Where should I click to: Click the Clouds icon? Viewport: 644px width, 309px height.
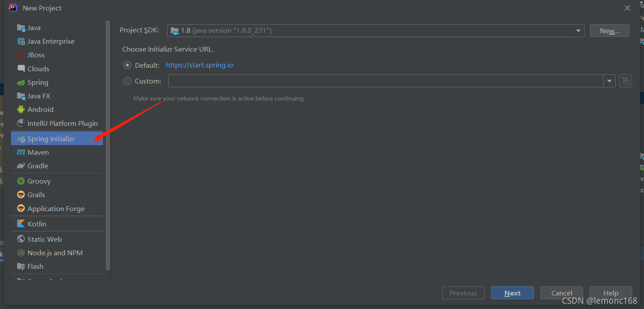click(21, 69)
